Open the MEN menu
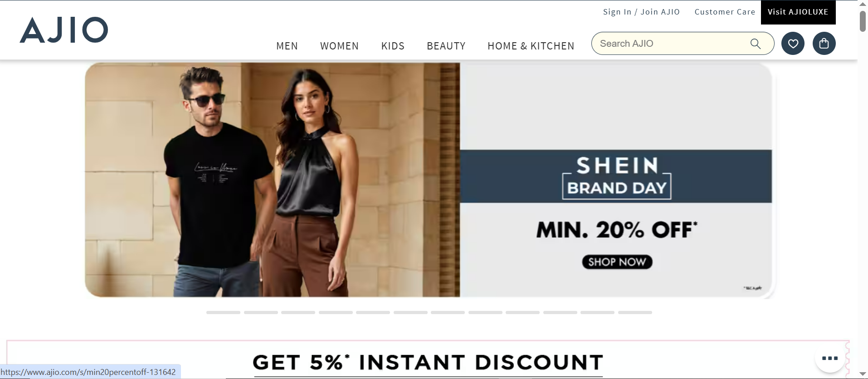The width and height of the screenshot is (868, 379). 287,46
